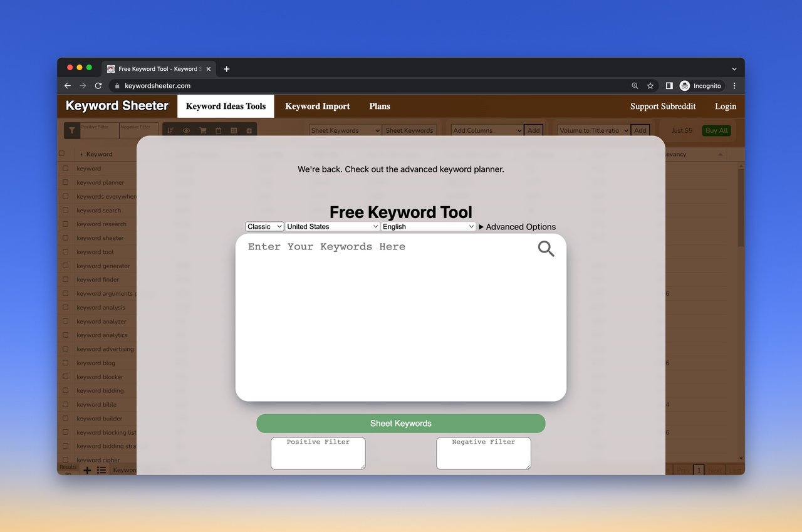Click Add button beside Volume to Title ratio

(640, 130)
